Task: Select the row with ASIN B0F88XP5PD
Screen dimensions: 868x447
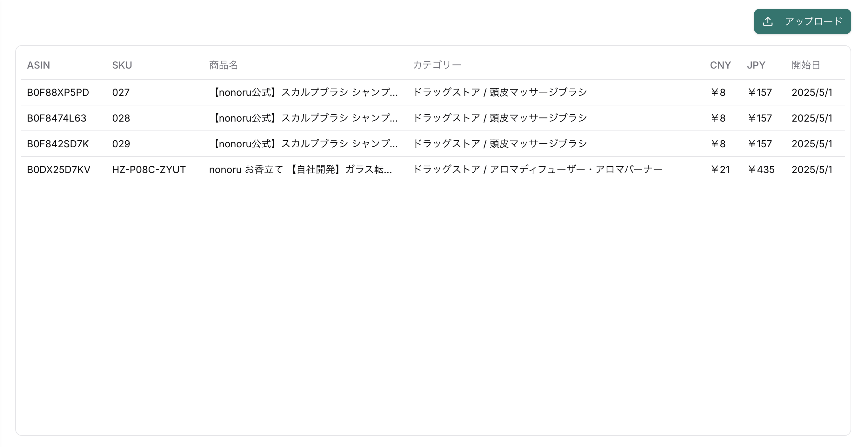Action: (x=58, y=92)
